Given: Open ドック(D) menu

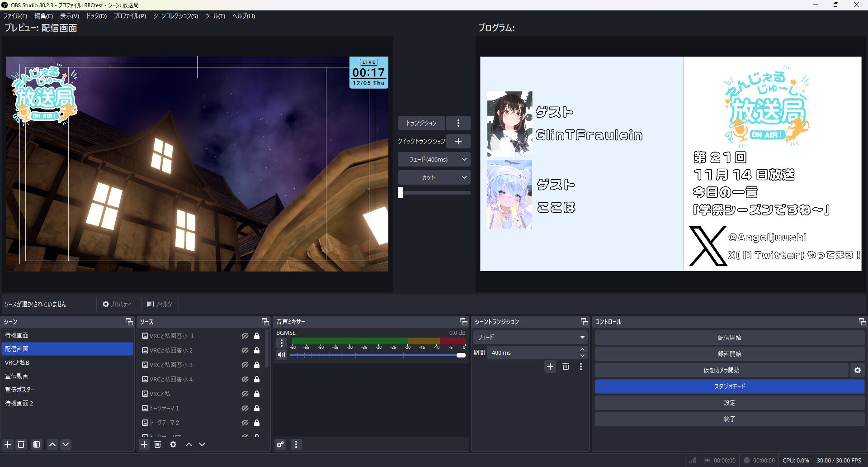Looking at the screenshot, I should (96, 16).
